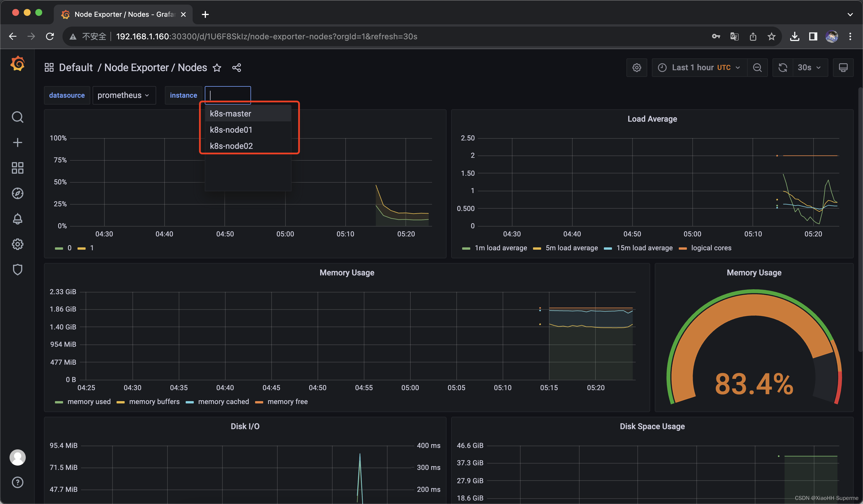Open the user profile avatar in sidebar

click(17, 457)
